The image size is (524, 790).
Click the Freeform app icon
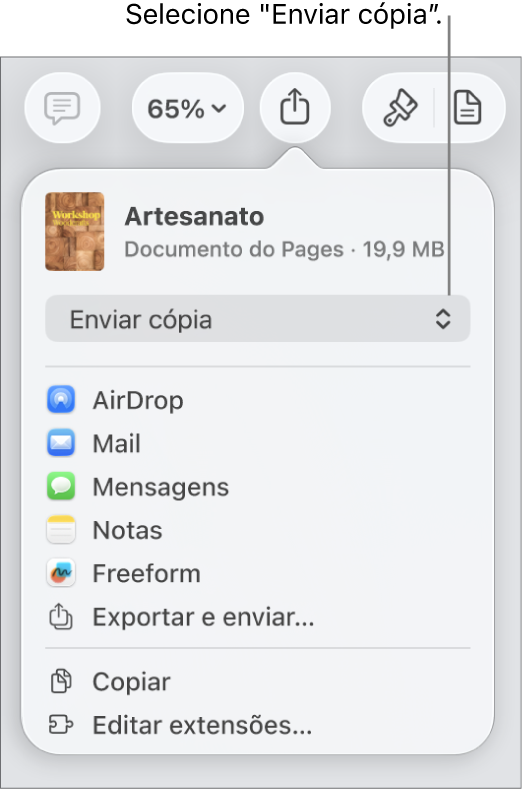coord(61,573)
